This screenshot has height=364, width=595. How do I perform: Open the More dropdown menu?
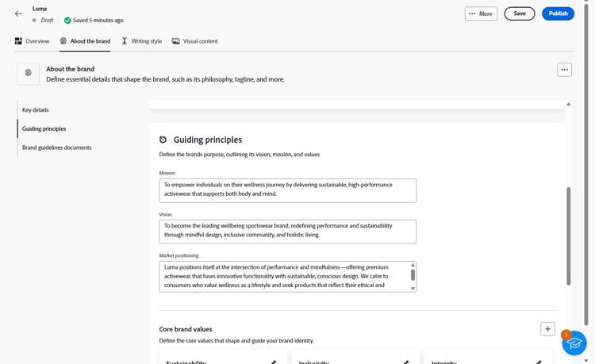pos(481,13)
